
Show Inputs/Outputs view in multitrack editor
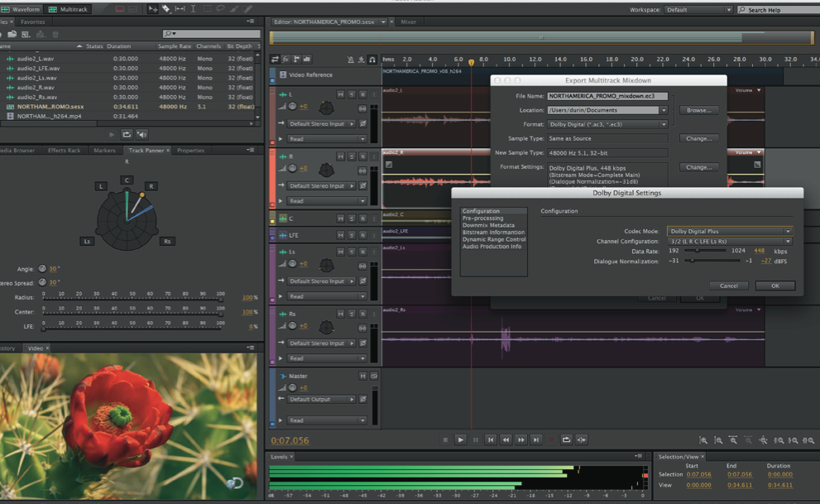(x=275, y=59)
